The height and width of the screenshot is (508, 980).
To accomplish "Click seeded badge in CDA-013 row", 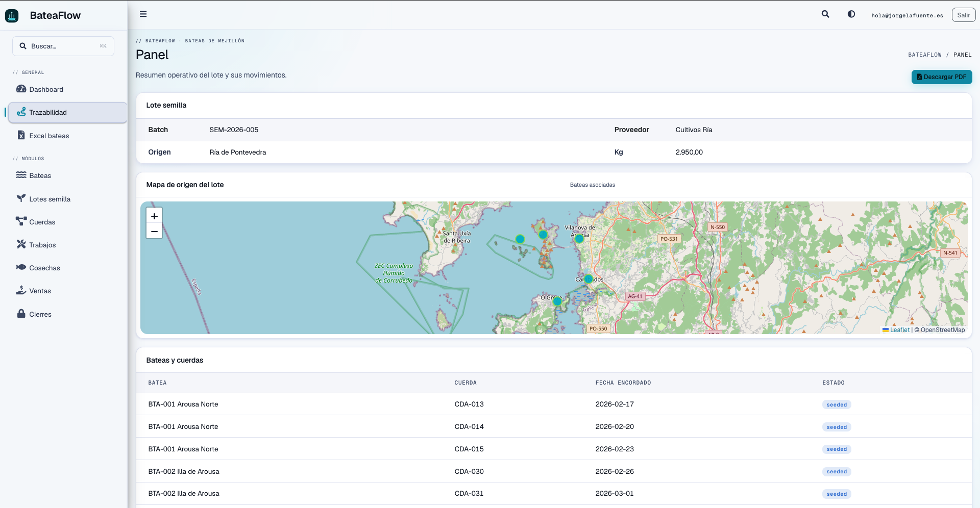I will [837, 404].
